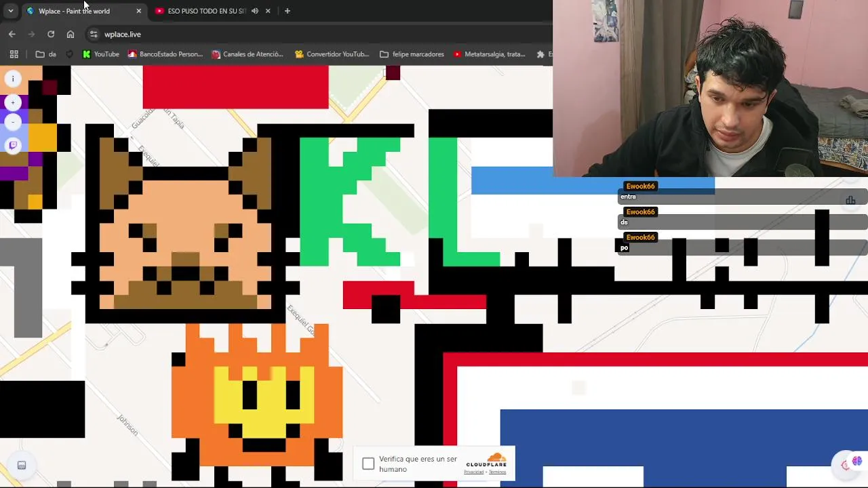
Task: Click the brain extension icon at bottom right
Action: 857,462
